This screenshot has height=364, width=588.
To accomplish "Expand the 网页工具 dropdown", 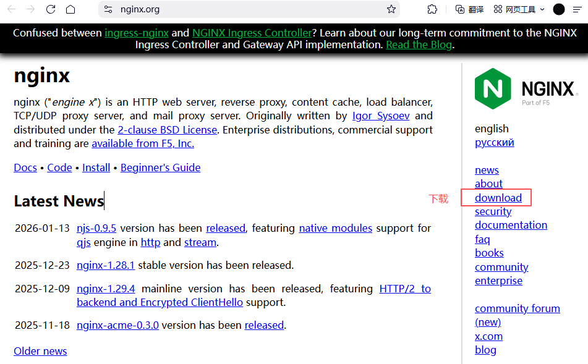I will coord(519,9).
